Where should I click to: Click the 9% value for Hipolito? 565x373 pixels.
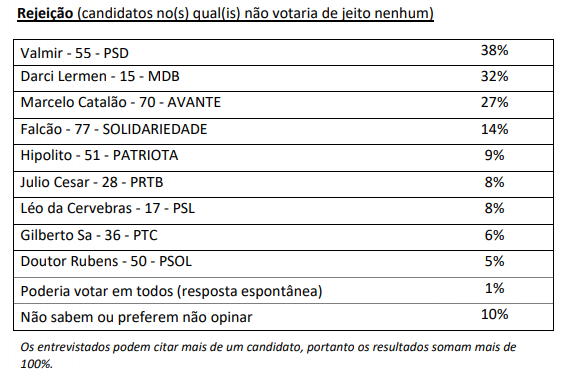click(494, 155)
